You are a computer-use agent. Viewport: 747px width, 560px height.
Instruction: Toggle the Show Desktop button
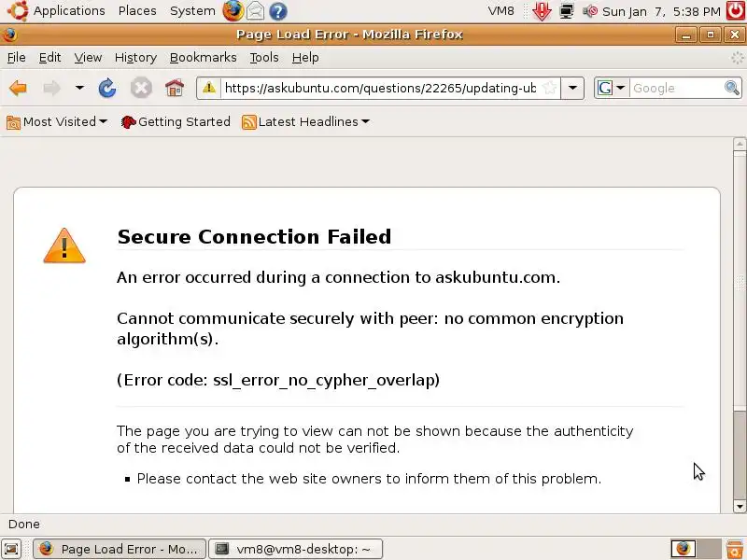(x=11, y=549)
